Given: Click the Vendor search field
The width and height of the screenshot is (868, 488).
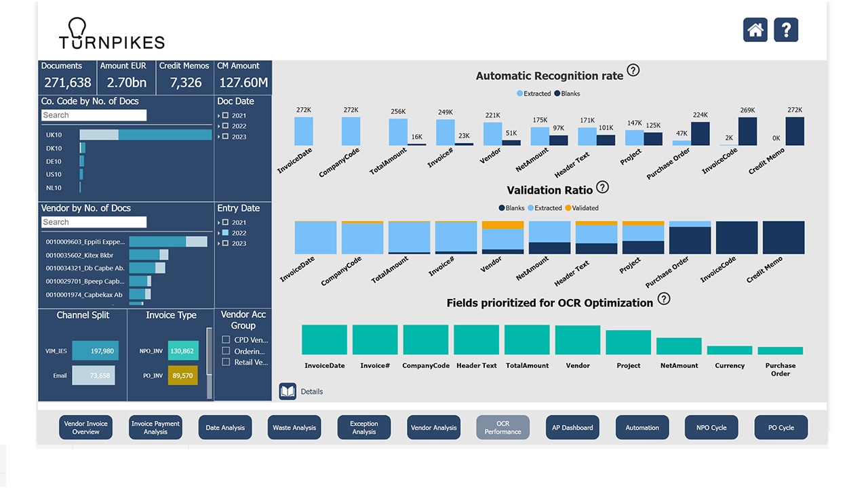Looking at the screenshot, I should pos(94,222).
